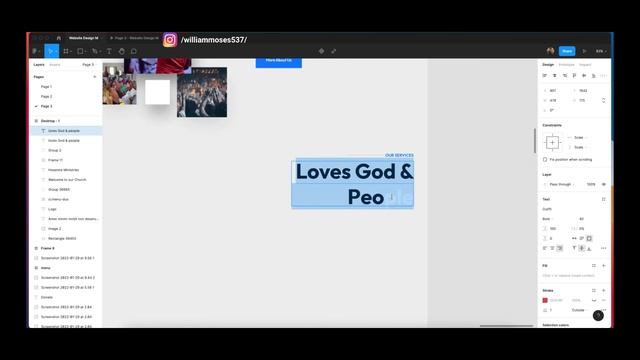The image size is (640, 360).
Task: Click the text align right icon
Action: point(560,248)
